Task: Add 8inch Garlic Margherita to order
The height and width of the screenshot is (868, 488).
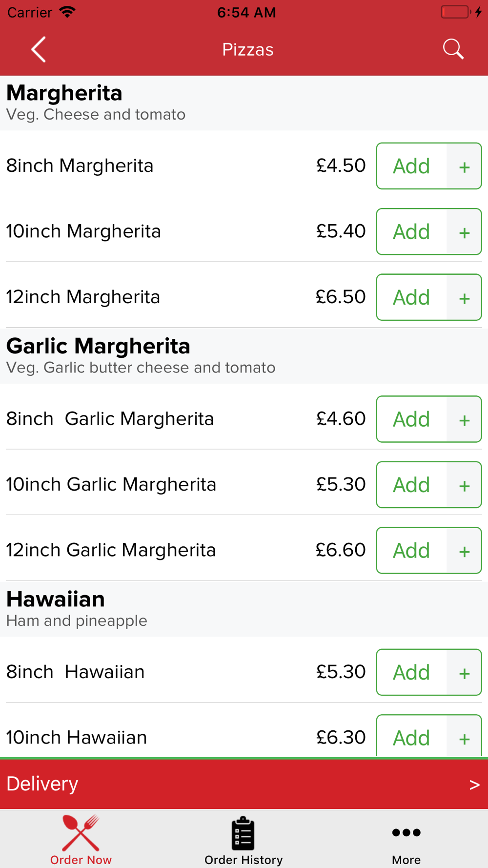Action: pos(411,419)
